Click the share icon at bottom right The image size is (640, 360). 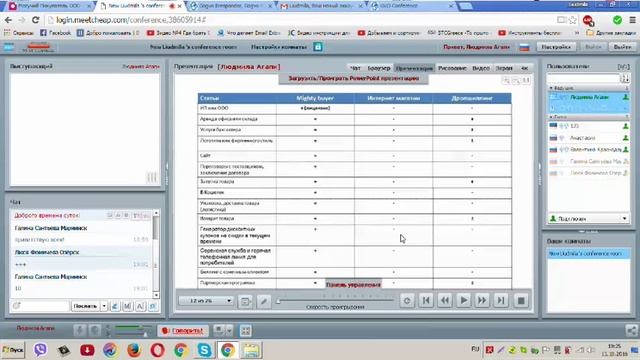tap(631, 331)
